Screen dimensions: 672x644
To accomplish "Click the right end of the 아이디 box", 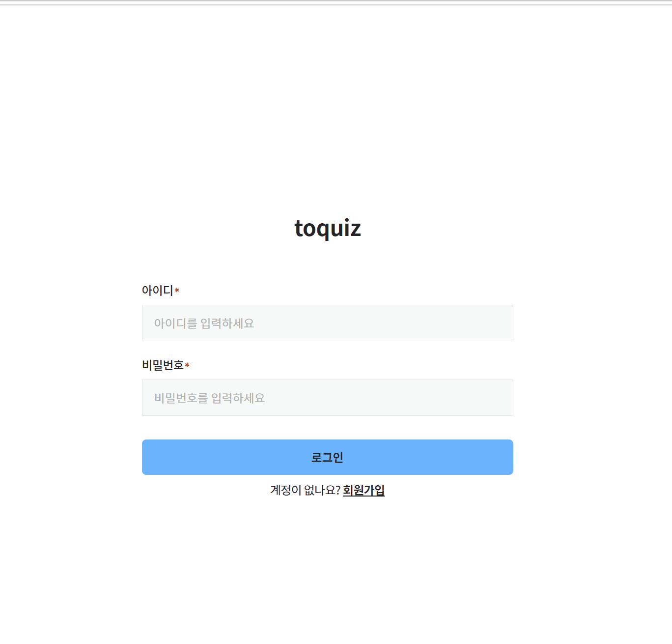I will pyautogui.click(x=506, y=323).
